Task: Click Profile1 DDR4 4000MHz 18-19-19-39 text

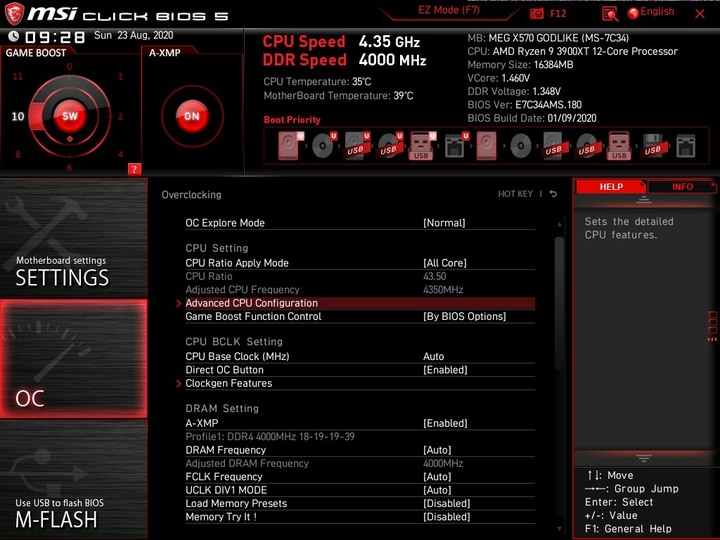Action: [270, 436]
